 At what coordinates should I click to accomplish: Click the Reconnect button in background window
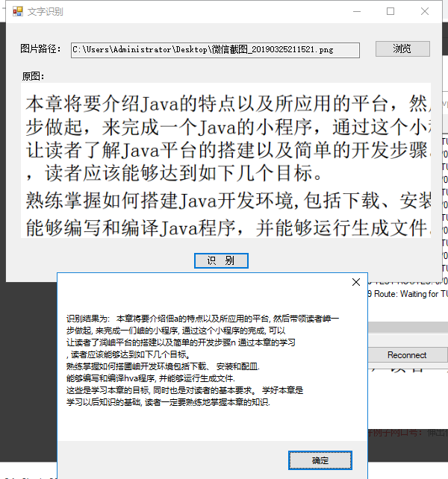point(408,355)
